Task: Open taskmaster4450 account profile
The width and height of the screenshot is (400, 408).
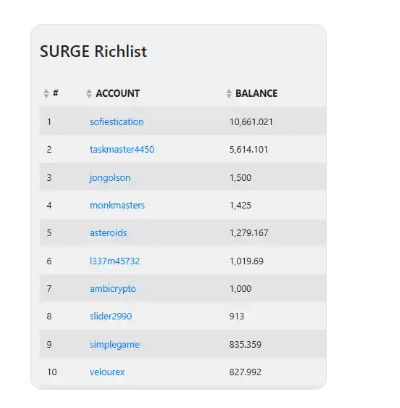Action: point(122,149)
